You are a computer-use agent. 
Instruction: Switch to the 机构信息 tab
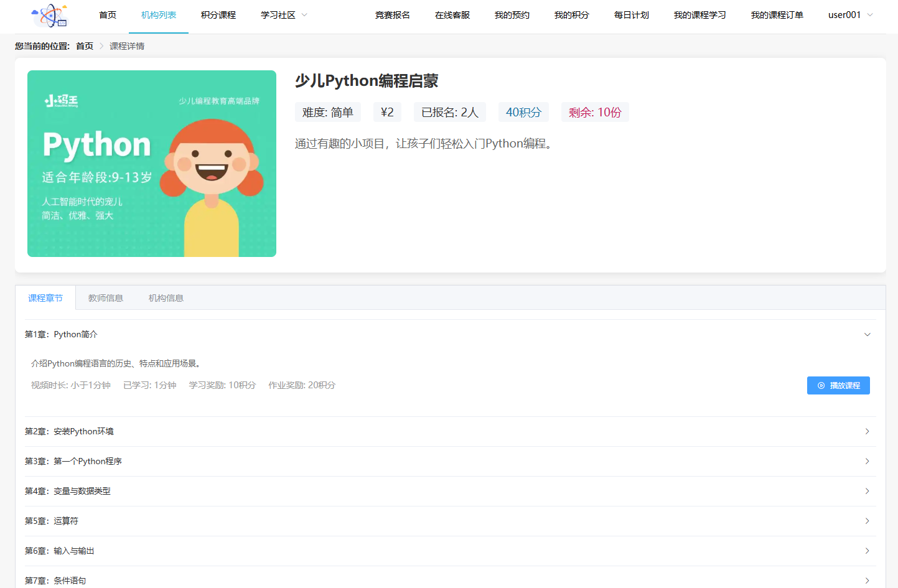coord(166,298)
